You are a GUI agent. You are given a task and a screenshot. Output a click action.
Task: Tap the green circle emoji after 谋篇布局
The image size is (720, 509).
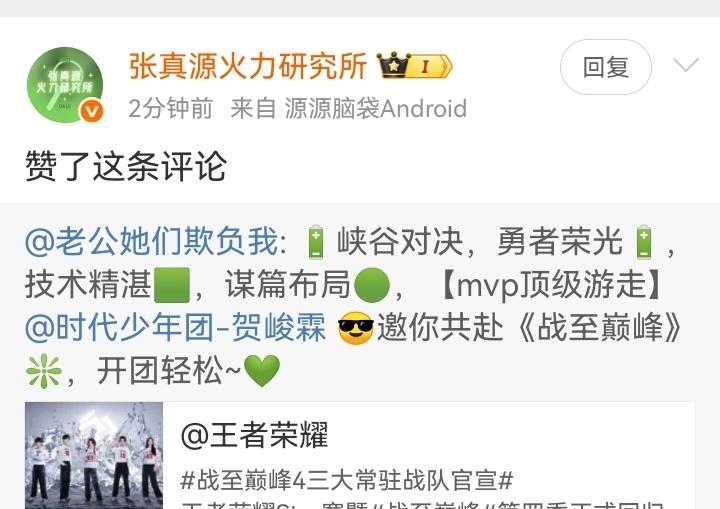(372, 285)
